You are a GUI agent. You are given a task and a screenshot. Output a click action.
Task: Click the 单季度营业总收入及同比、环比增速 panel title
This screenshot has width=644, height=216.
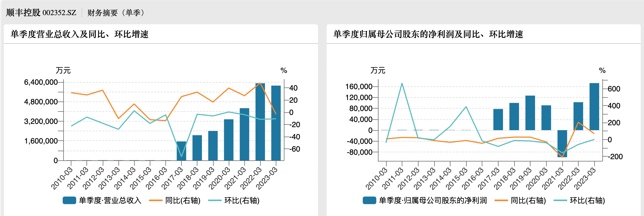(x=79, y=34)
